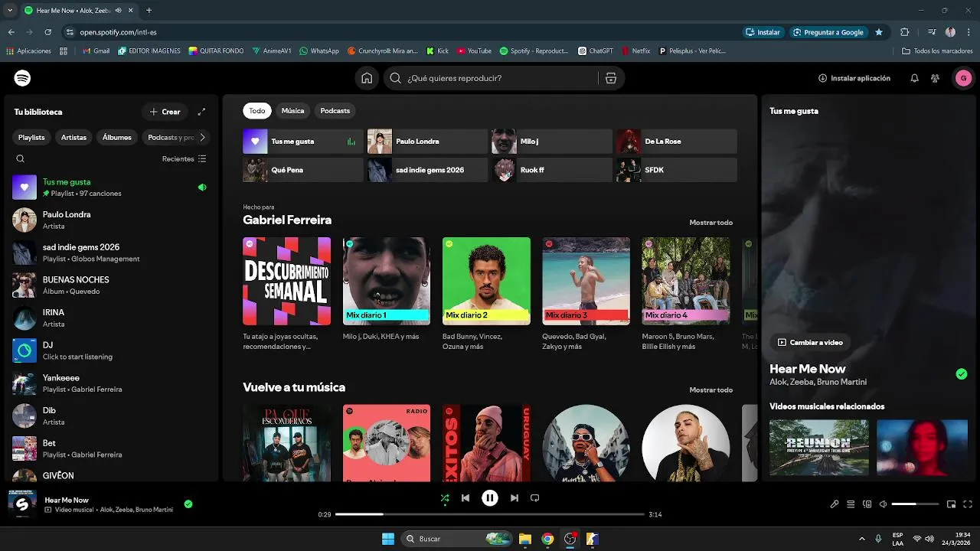Select the Todo filter chip

pyautogui.click(x=257, y=111)
